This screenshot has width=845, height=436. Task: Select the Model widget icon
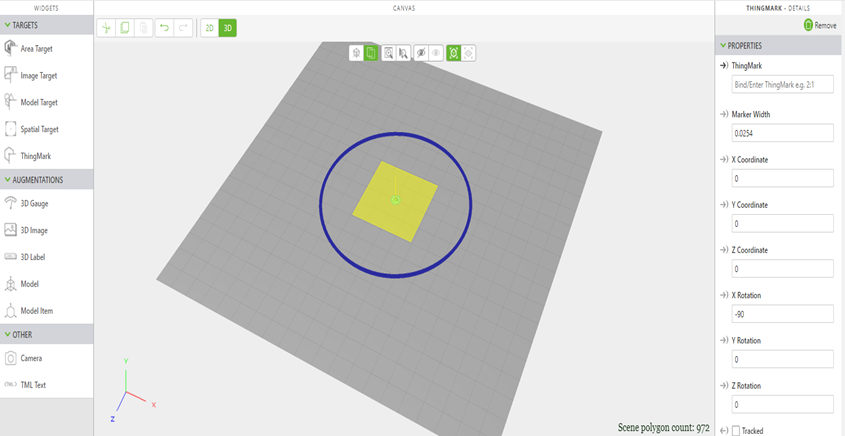click(10, 283)
